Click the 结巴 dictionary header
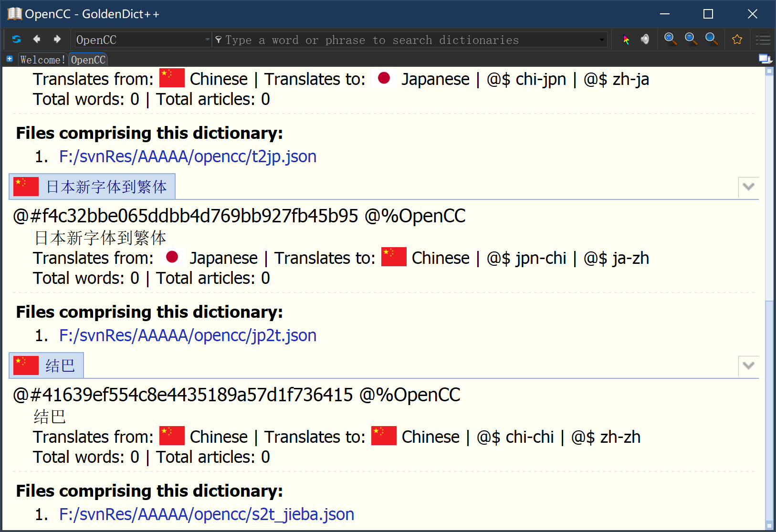 [x=46, y=365]
